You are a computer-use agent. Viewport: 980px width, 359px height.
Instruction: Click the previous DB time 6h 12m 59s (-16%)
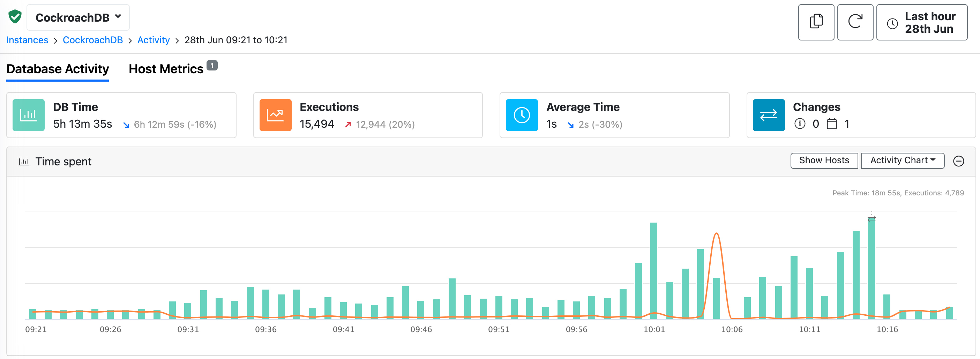pyautogui.click(x=175, y=124)
